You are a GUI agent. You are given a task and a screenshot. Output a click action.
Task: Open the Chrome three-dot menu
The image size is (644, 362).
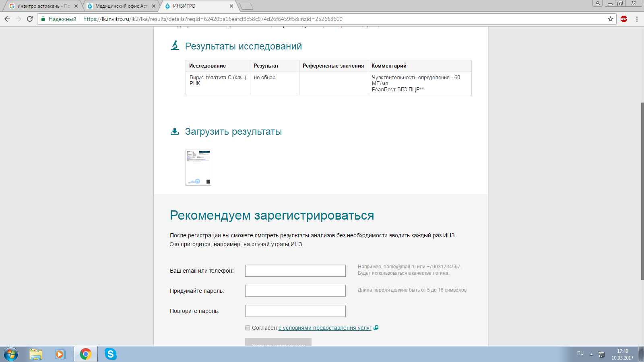(x=637, y=19)
